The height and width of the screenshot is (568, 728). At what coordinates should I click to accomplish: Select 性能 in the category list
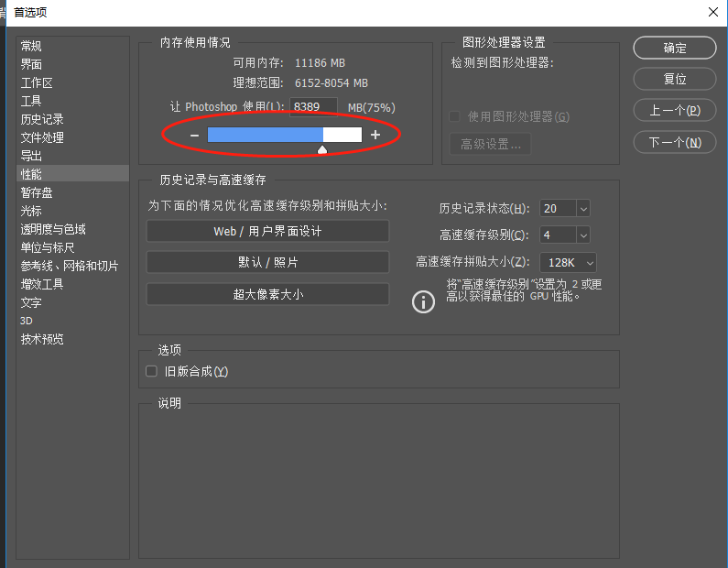72,174
